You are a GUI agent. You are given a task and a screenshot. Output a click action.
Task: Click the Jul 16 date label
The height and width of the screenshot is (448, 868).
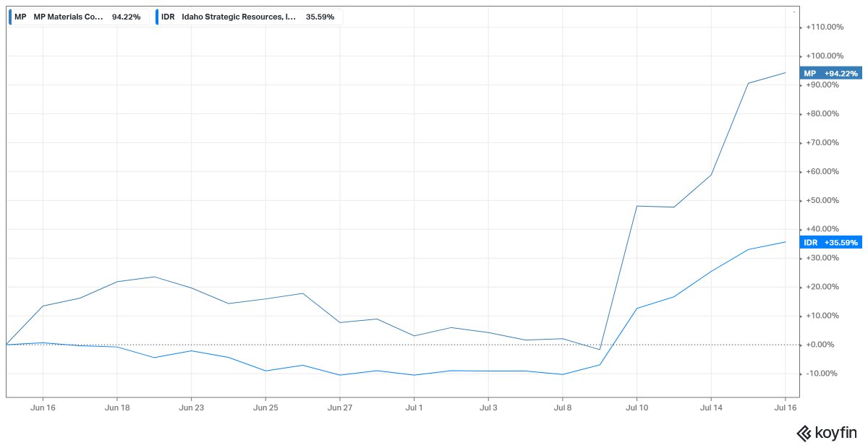[786, 408]
